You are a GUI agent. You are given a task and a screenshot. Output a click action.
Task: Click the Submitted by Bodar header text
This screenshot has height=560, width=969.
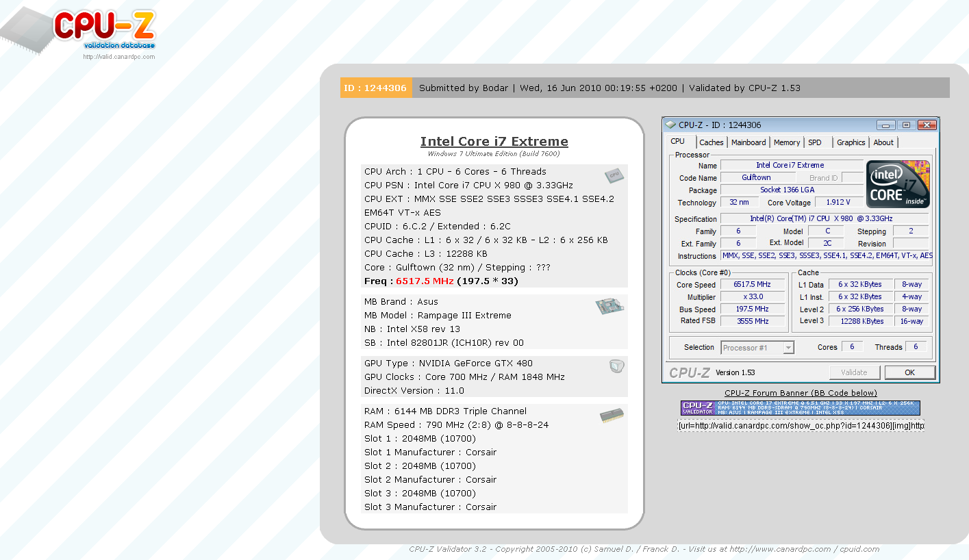click(464, 88)
